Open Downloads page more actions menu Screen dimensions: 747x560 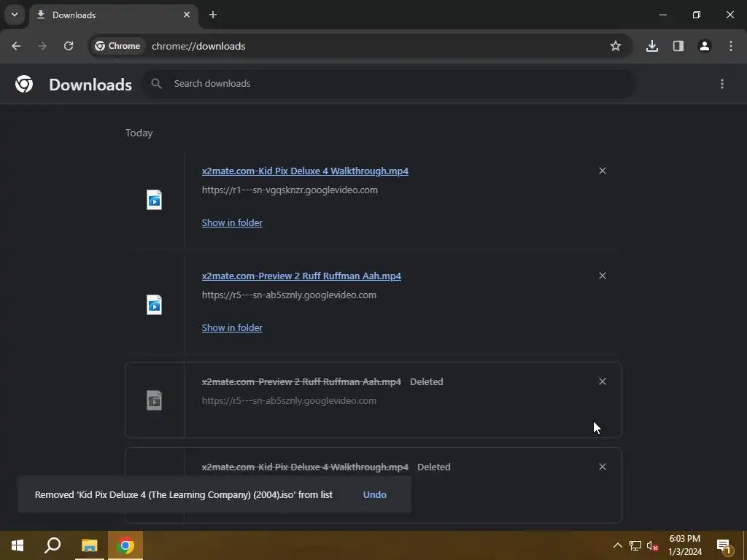pos(722,84)
